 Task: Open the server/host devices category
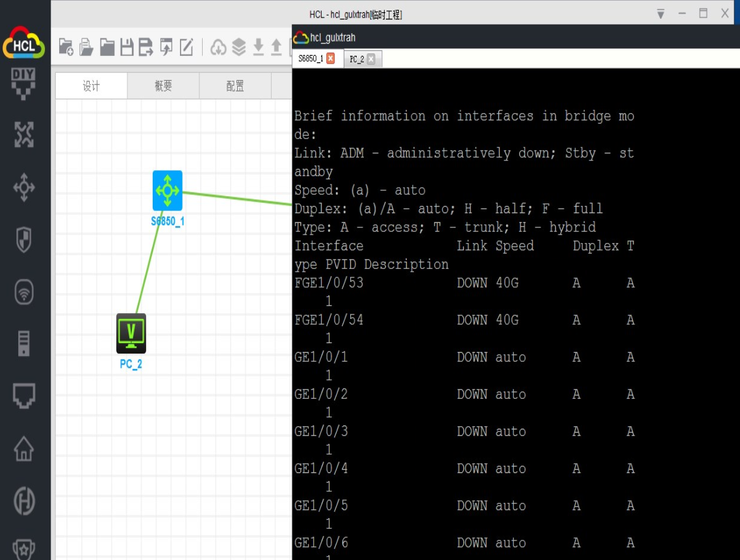23,343
